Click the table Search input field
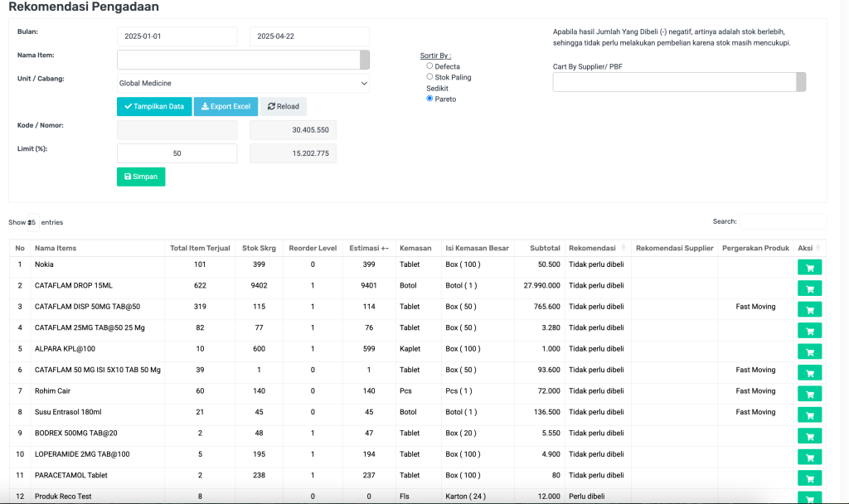 (x=782, y=221)
